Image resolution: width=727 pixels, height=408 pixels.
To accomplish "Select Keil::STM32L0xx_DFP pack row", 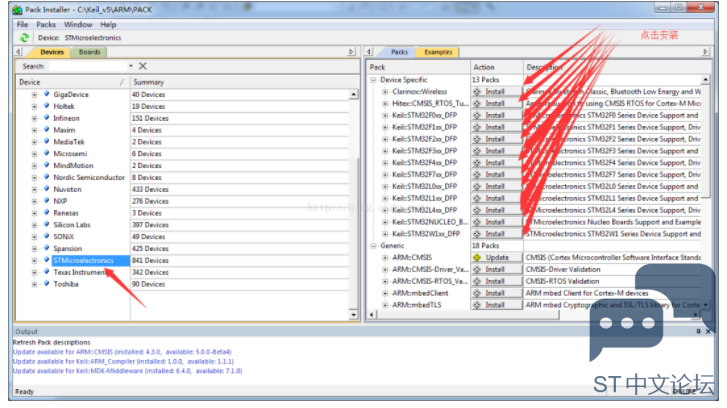I will pos(536,186).
